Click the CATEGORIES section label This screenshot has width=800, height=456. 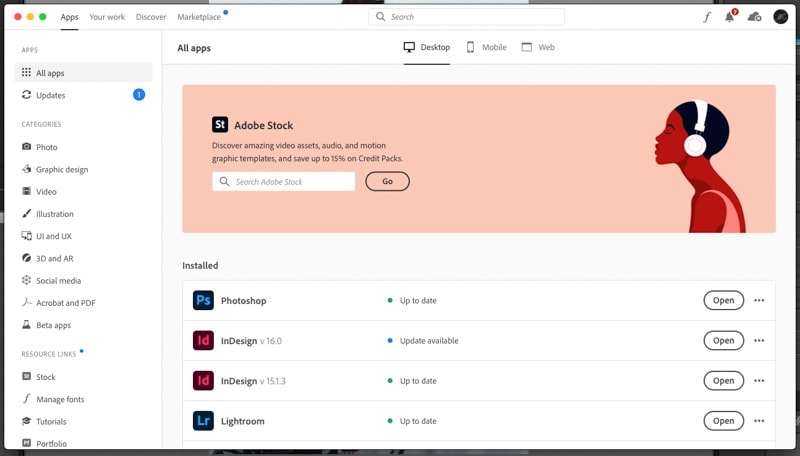point(41,124)
